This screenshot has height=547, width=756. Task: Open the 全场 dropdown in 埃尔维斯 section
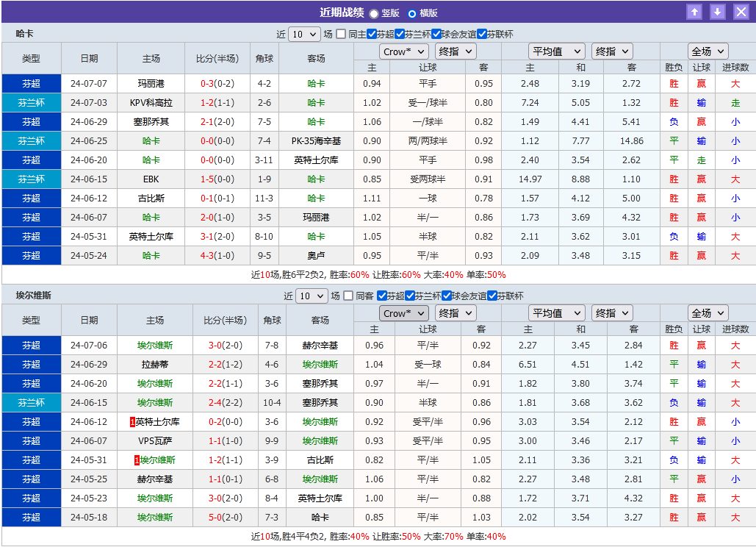707,312
